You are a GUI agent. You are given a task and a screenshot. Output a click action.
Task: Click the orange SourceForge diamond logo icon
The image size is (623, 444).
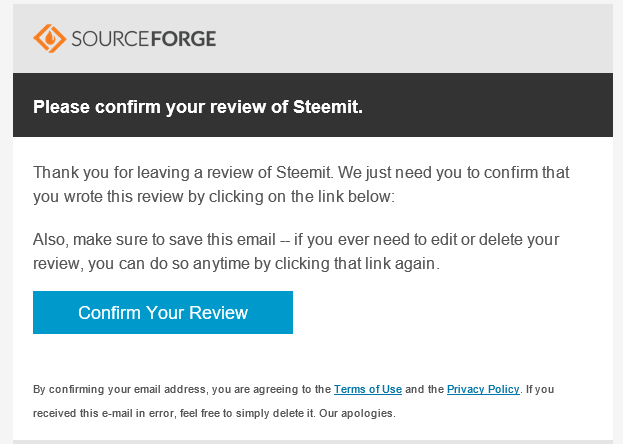click(49, 39)
